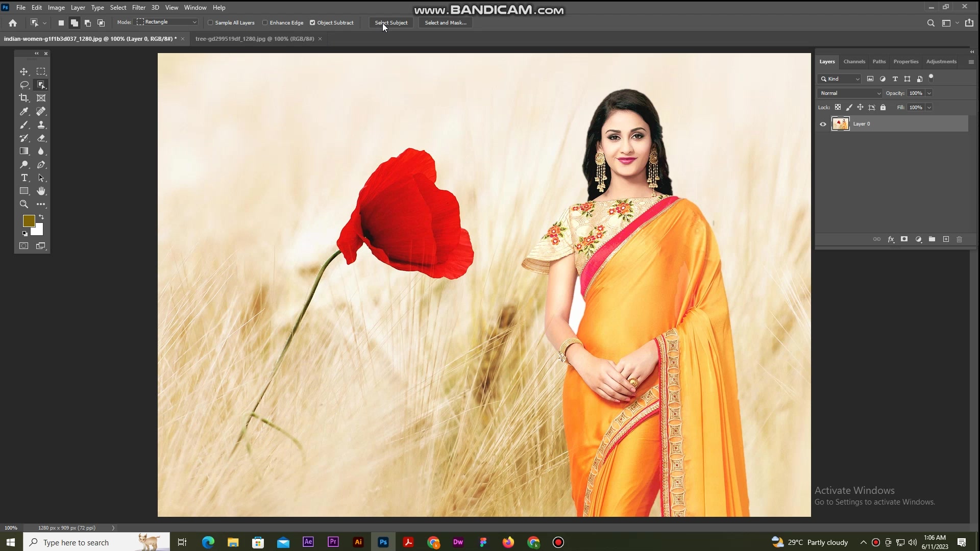Open the Mode Rectangle dropdown

(x=166, y=22)
